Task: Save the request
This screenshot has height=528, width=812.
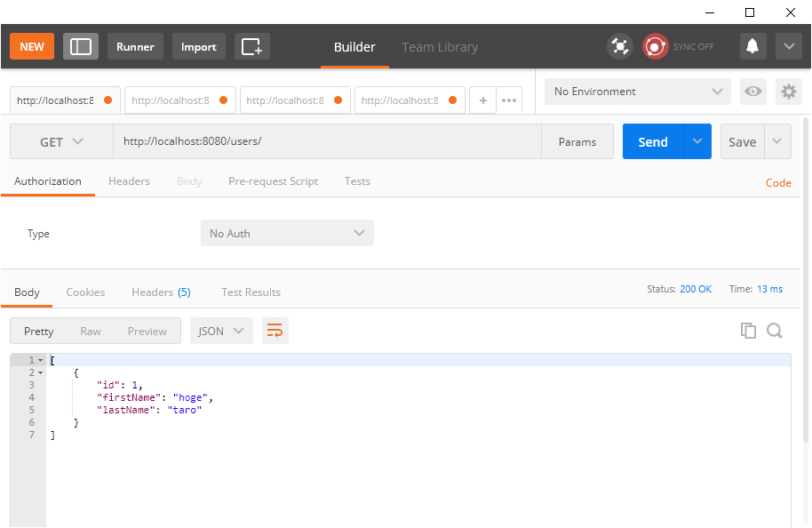Action: (x=742, y=141)
